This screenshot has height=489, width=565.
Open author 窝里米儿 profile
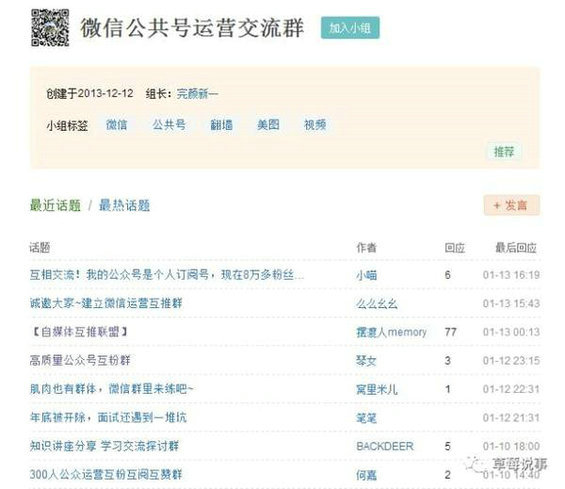tap(377, 389)
